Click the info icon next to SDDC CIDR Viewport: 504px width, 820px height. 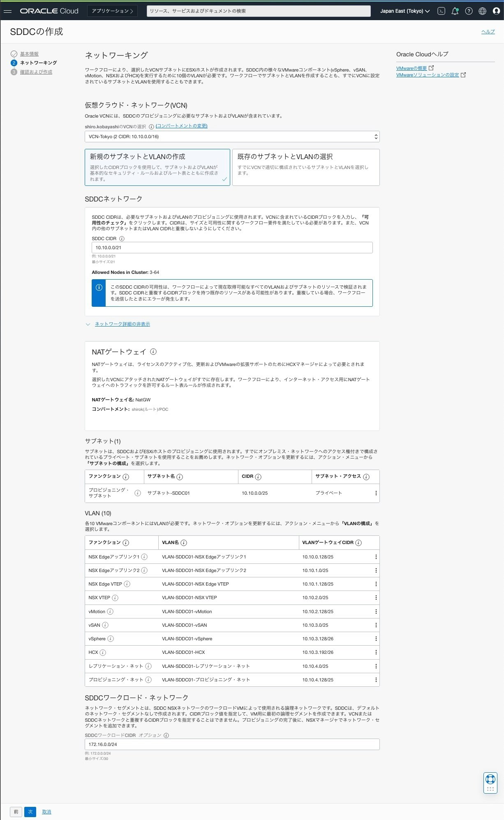click(122, 239)
